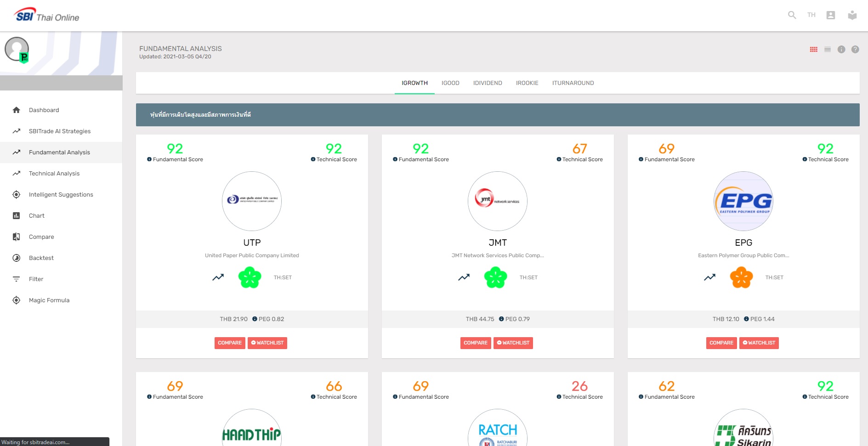Switch to grid view layout icon

coord(814,50)
